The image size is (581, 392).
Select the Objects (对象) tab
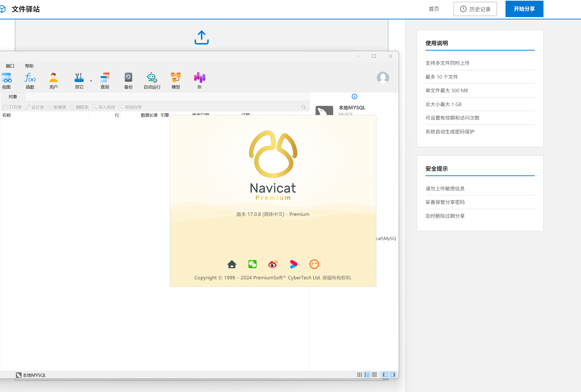[x=13, y=97]
